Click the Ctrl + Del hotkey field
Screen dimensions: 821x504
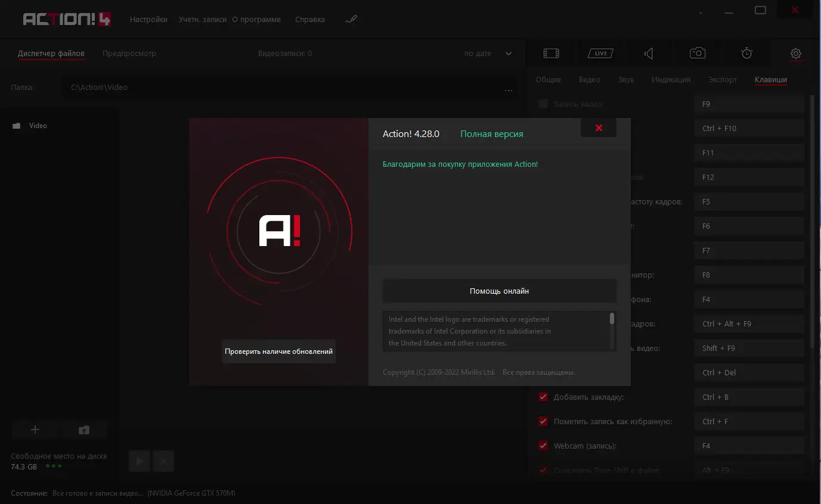749,373
